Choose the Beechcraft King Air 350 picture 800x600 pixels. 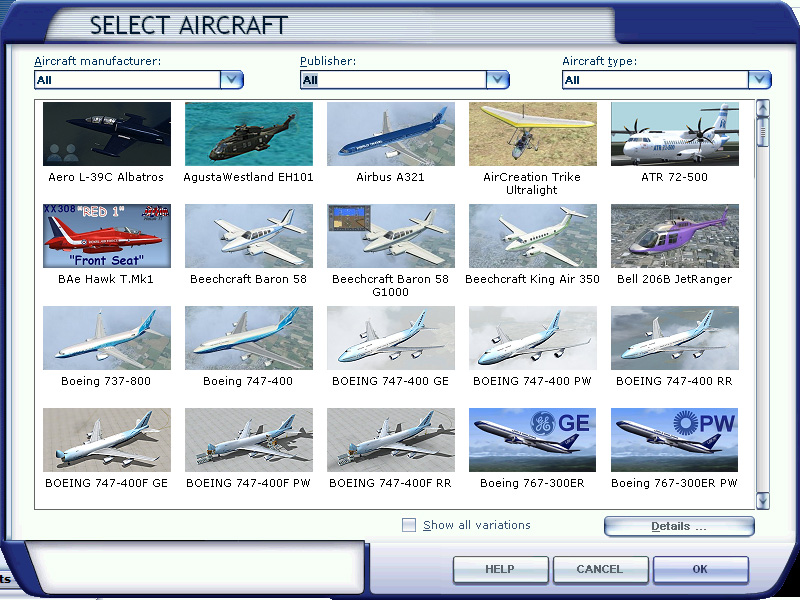click(x=532, y=236)
